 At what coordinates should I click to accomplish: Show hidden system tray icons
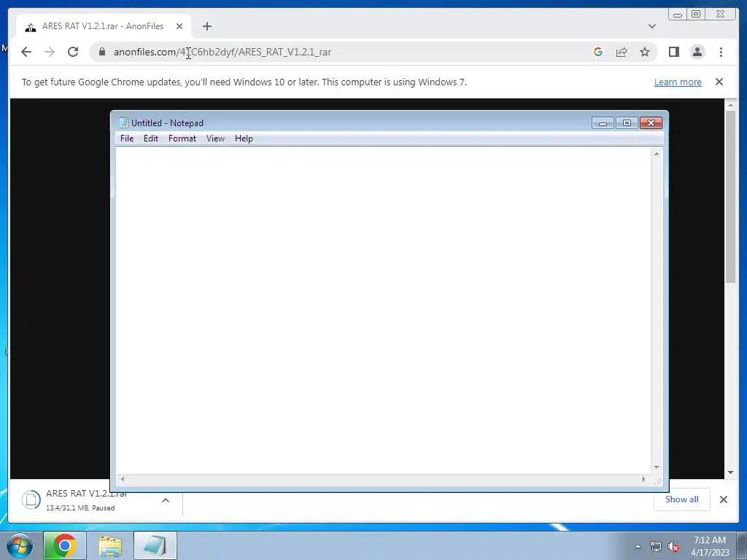coord(638,546)
